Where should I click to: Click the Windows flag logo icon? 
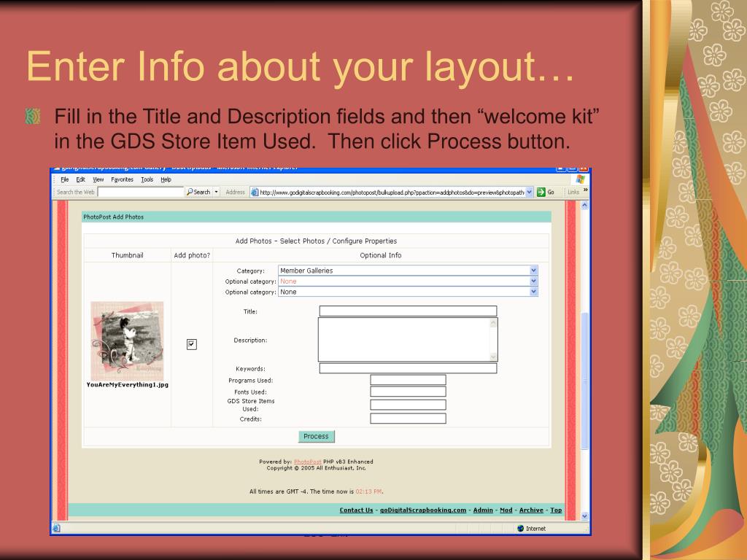click(x=580, y=179)
